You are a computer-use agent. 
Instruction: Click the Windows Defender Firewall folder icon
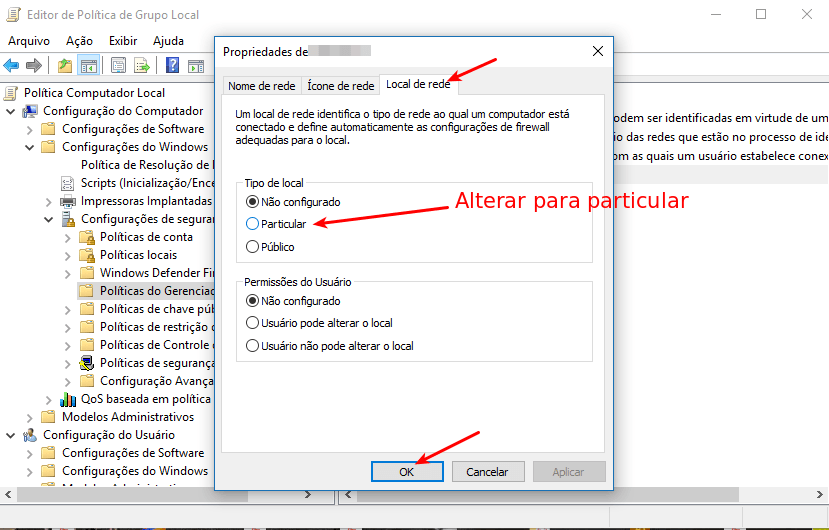87,273
